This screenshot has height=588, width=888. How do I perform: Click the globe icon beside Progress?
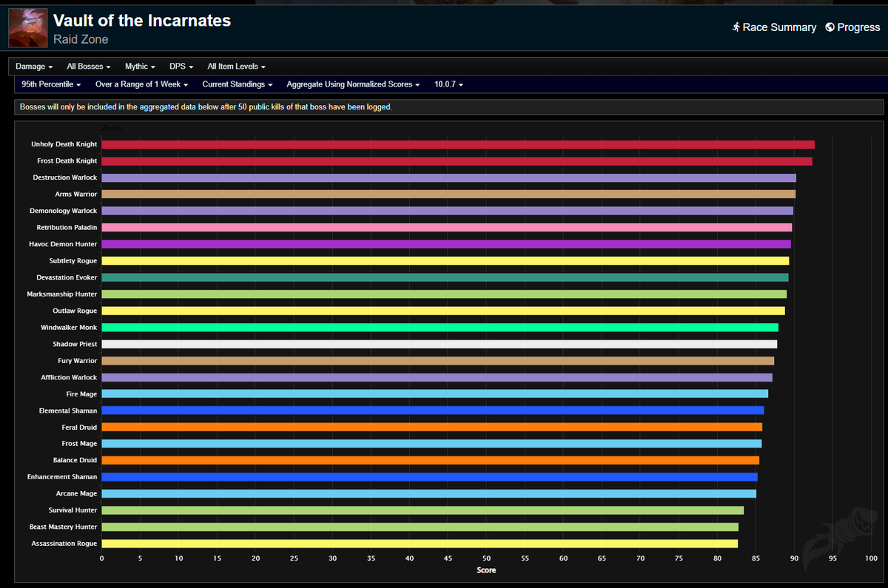pos(830,27)
